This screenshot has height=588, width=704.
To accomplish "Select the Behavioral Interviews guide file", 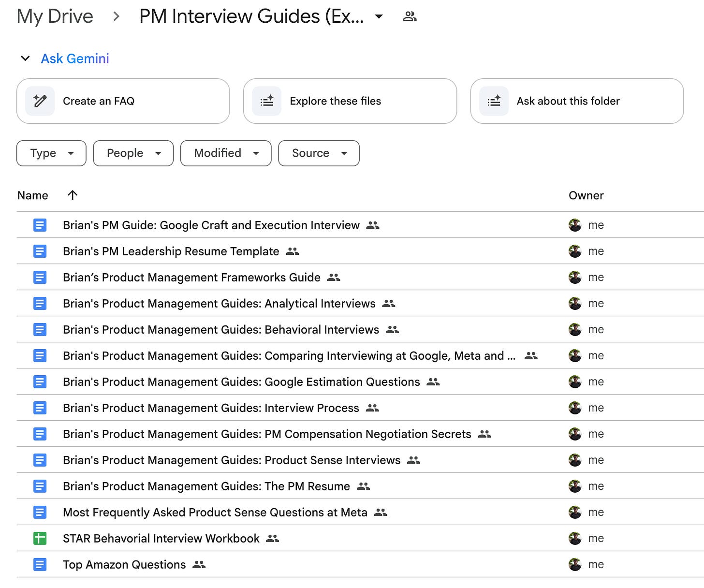I will [221, 329].
